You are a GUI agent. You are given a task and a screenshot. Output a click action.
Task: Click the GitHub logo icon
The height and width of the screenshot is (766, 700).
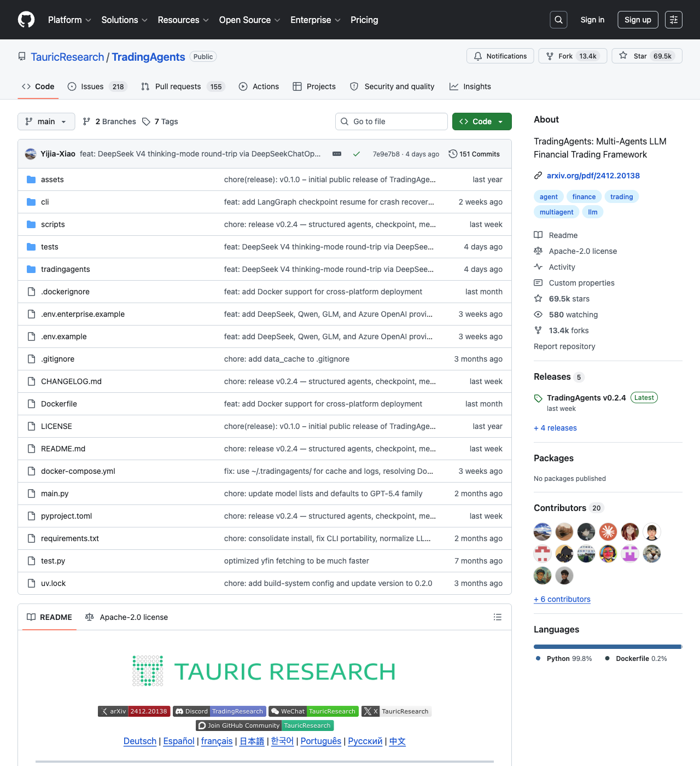[x=26, y=20]
